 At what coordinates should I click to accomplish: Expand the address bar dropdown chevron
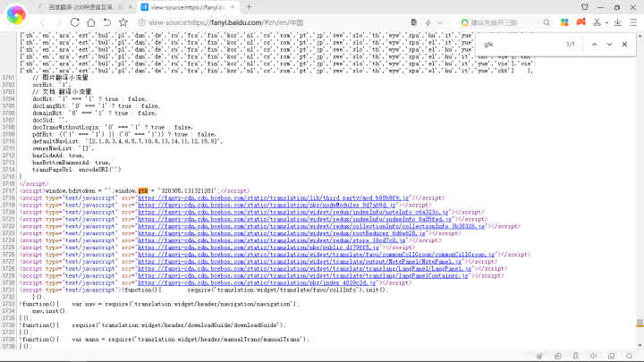coord(440,22)
